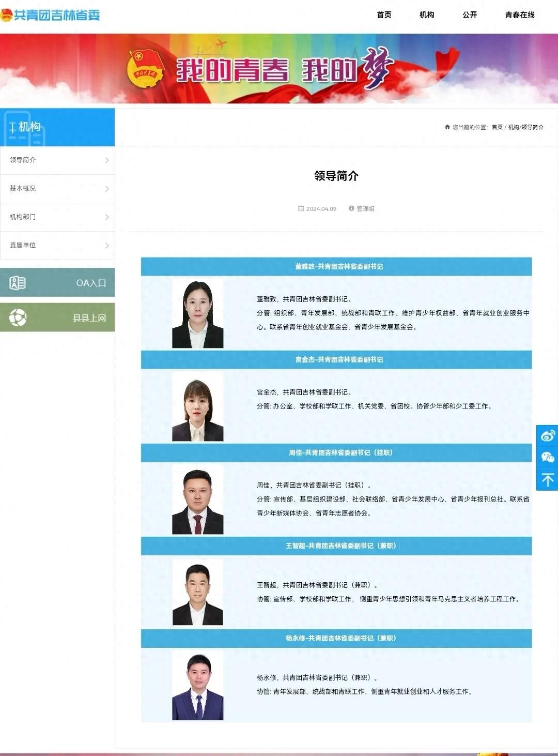This screenshot has width=558, height=756.
Task: Click the OA入口 contact card icon
Action: [18, 283]
